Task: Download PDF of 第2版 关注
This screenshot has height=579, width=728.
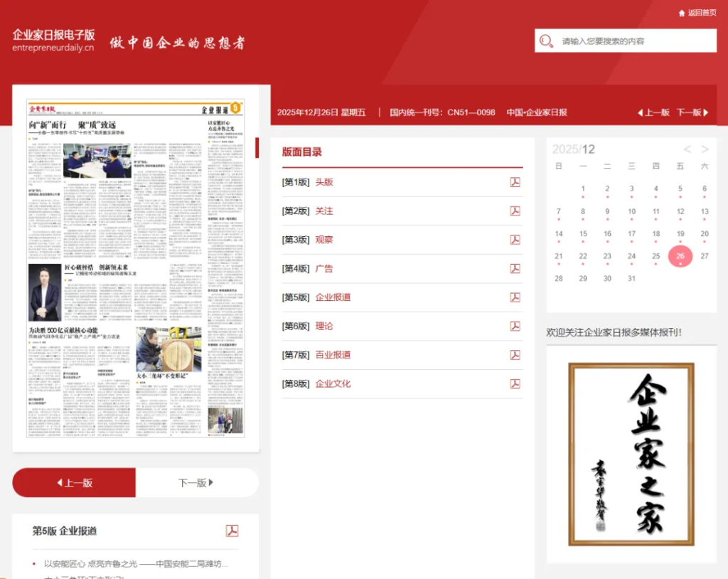Action: (515, 211)
